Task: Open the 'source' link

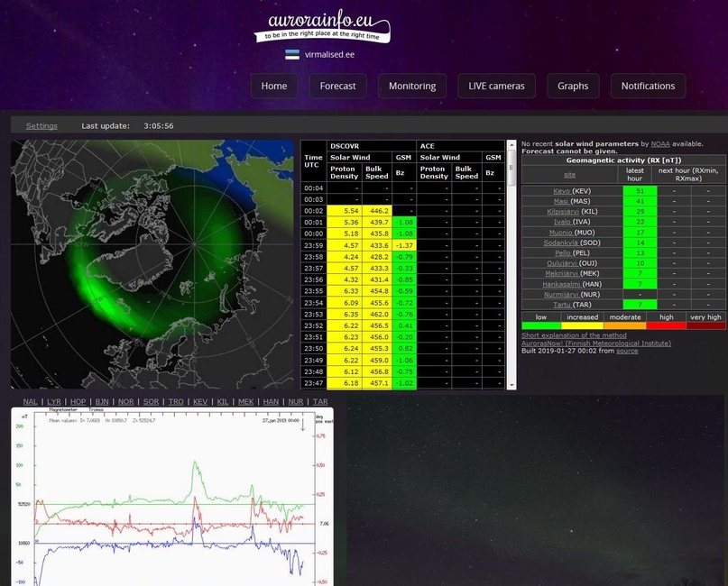Action: coord(627,351)
